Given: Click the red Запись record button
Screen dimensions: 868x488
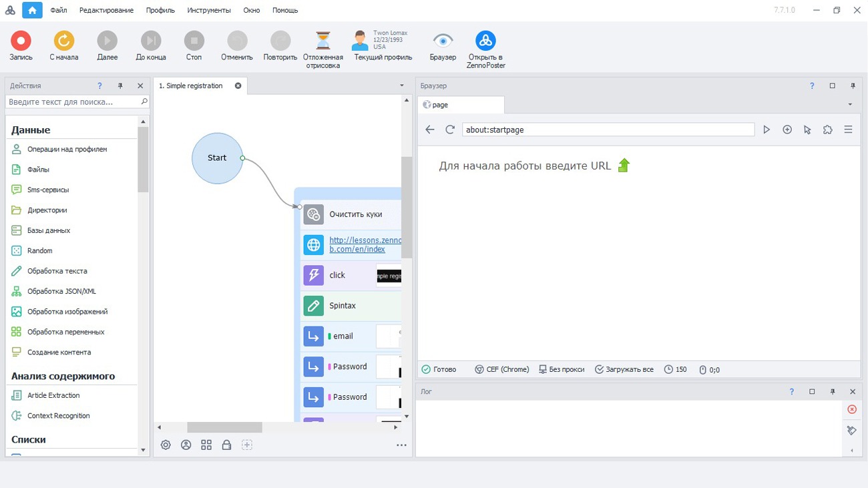Looking at the screenshot, I should (21, 41).
